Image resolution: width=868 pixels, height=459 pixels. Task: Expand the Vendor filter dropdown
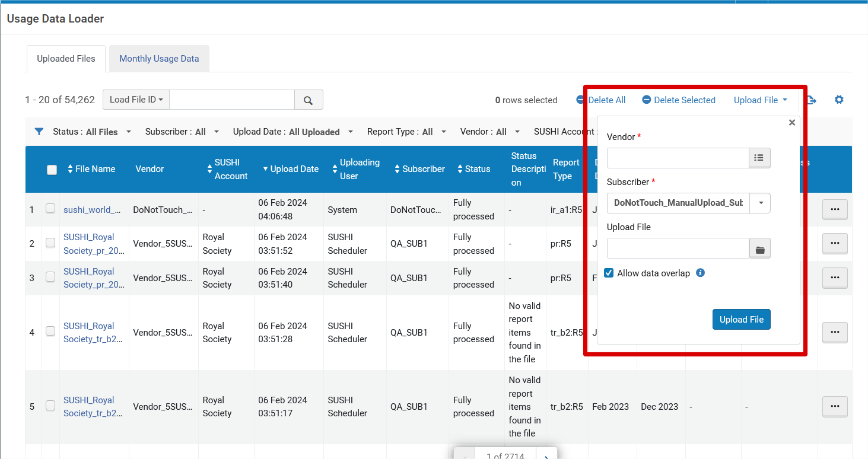tap(490, 132)
